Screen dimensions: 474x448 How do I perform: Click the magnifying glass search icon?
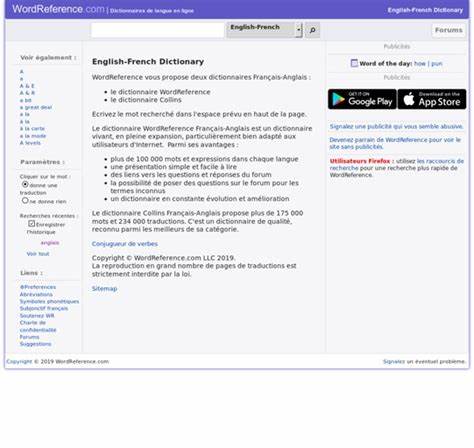[x=312, y=30]
